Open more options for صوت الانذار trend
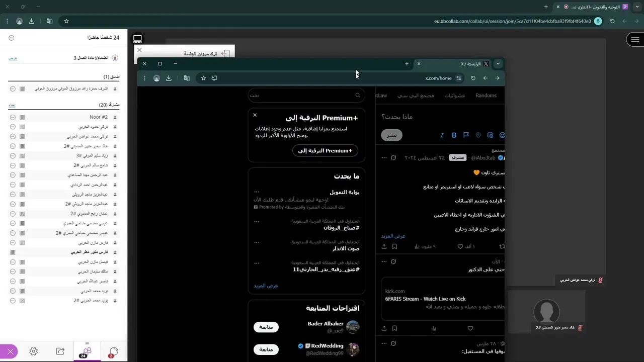This screenshot has height=362, width=644. point(257,242)
